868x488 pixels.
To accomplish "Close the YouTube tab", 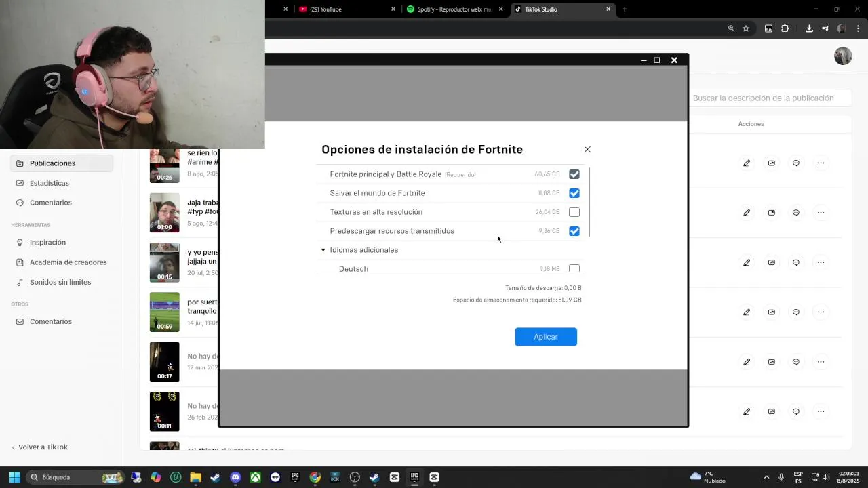I will [393, 9].
